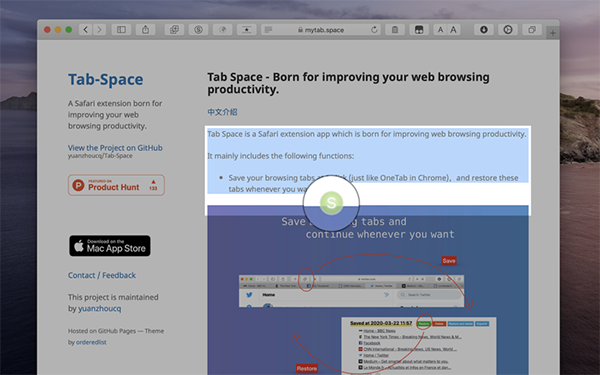Image resolution: width=600 pixels, height=375 pixels.
Task: Open the orderedlist theme link
Action: click(91, 342)
